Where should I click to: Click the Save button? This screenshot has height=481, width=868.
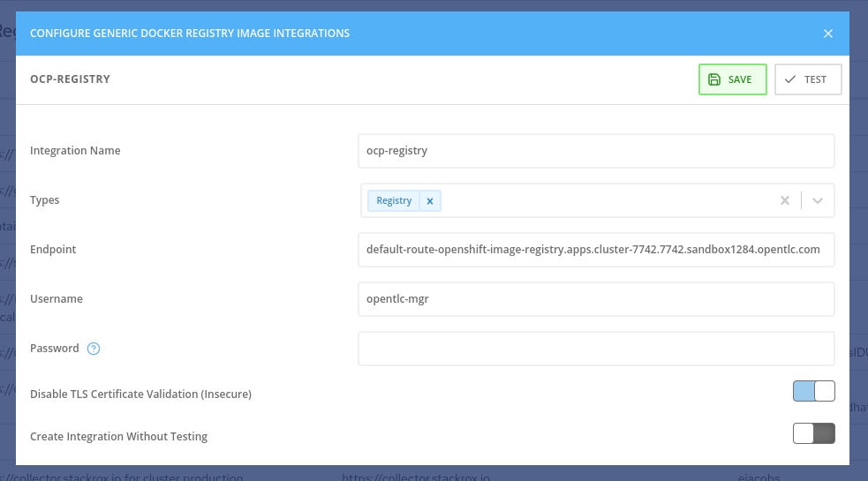732,79
